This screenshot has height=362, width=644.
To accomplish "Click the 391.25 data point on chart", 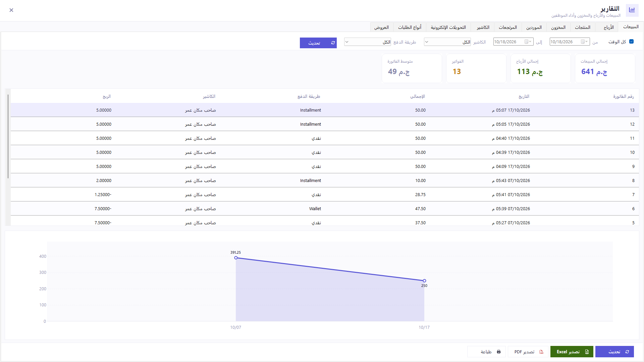I will (236, 258).
